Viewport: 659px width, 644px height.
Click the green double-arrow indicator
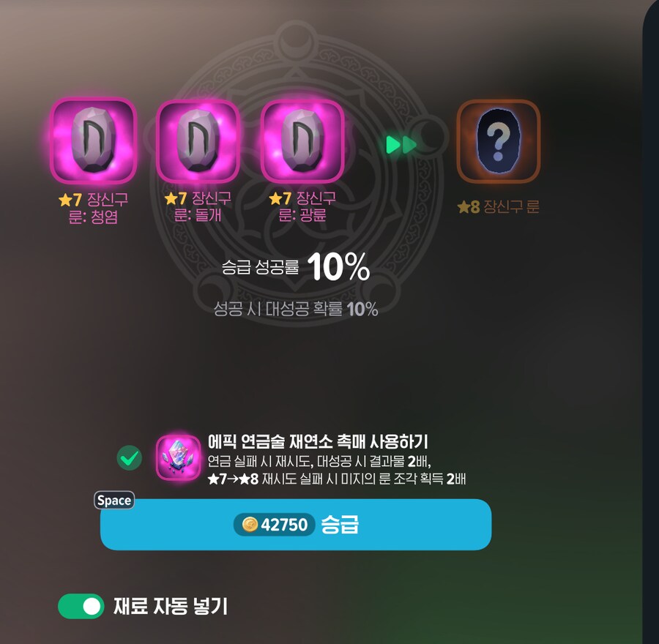(x=401, y=144)
